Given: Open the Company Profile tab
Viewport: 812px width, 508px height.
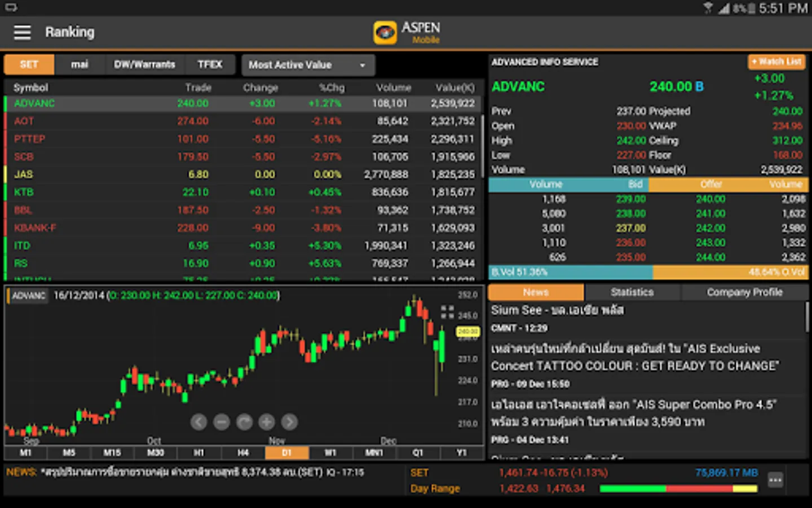Looking at the screenshot, I should tap(744, 292).
